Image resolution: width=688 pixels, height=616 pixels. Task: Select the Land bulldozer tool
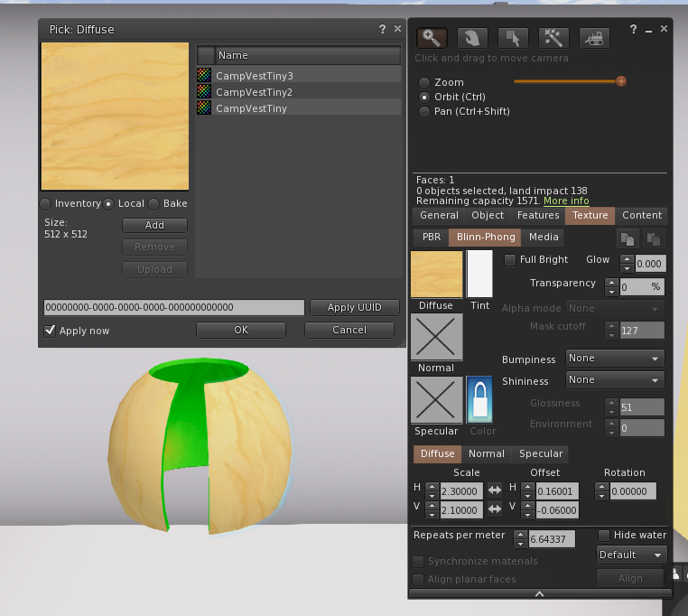tap(593, 38)
